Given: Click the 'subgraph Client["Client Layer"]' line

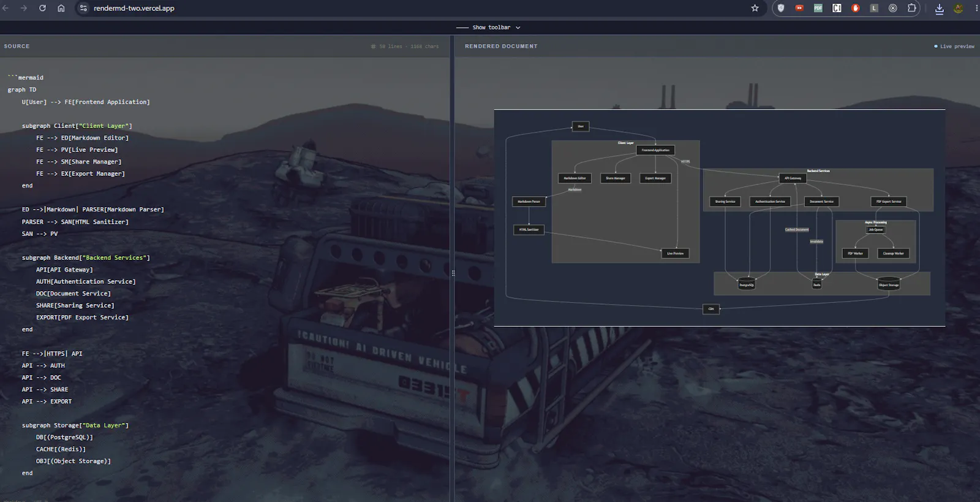Looking at the screenshot, I should [77, 126].
